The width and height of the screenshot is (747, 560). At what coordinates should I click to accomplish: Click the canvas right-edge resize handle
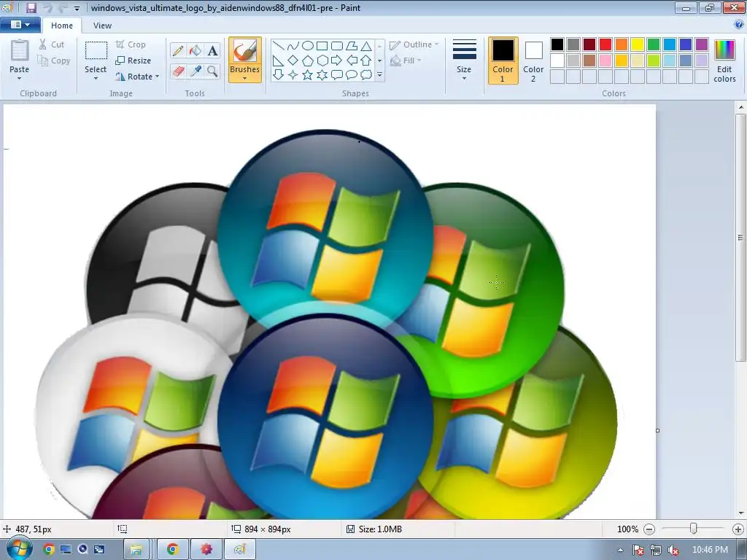coord(657,430)
